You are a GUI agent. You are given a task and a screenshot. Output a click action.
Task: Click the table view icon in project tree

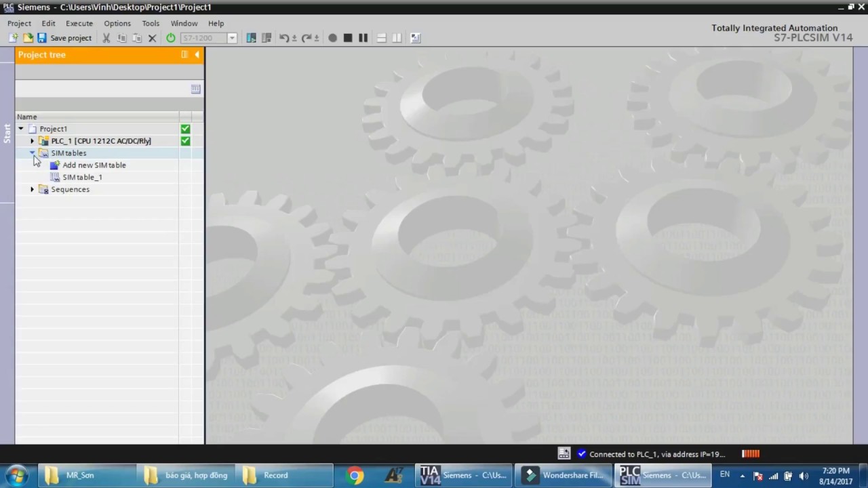[x=196, y=89]
